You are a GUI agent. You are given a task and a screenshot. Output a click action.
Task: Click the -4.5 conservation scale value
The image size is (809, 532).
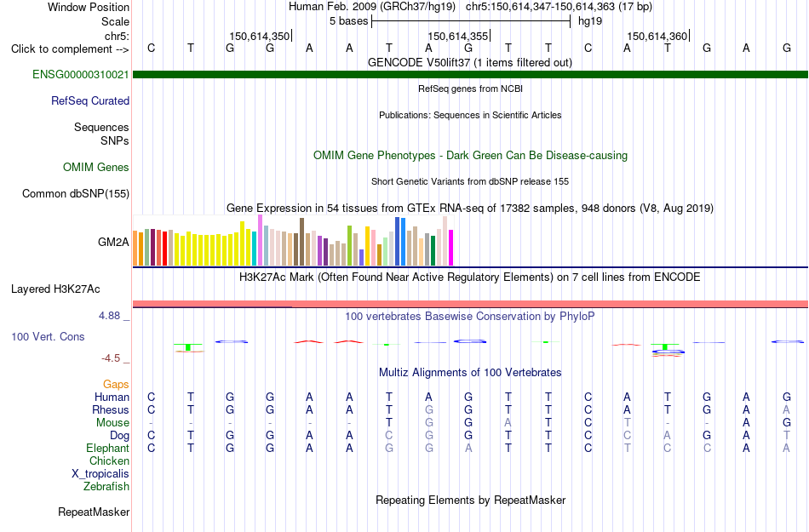111,358
